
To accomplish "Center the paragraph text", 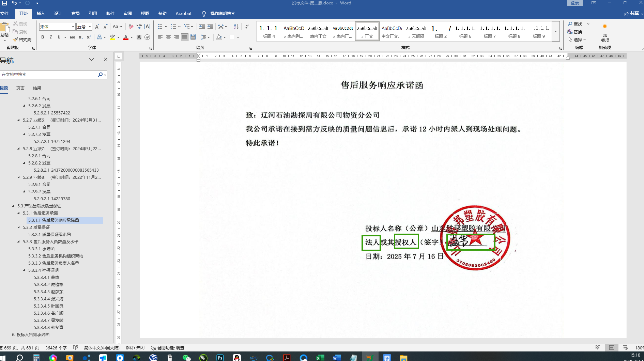I will [x=168, y=37].
